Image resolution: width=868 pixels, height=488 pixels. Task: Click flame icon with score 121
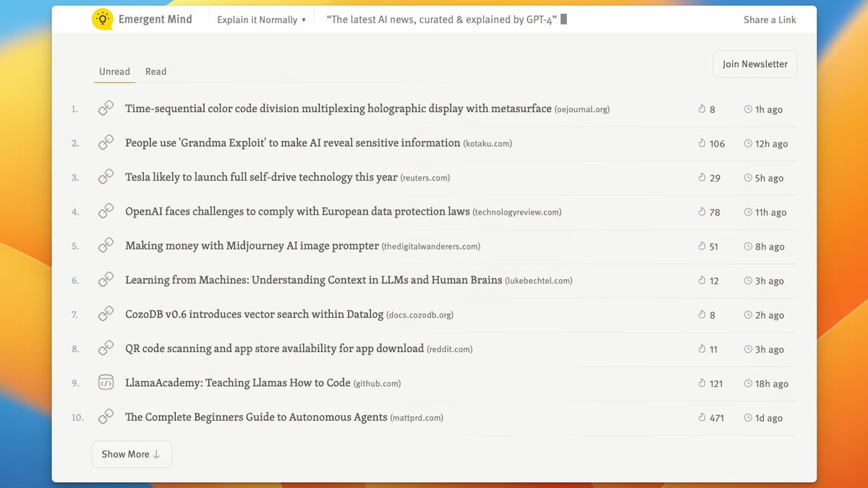pyautogui.click(x=702, y=383)
